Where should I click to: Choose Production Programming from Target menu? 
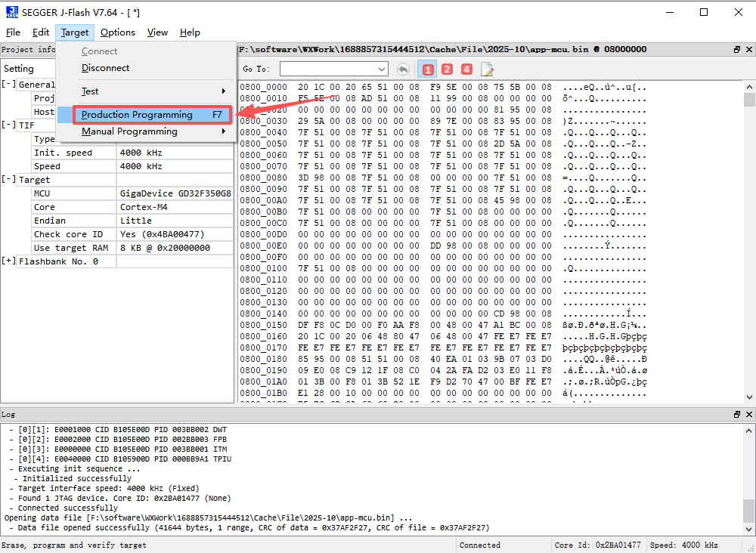point(147,115)
